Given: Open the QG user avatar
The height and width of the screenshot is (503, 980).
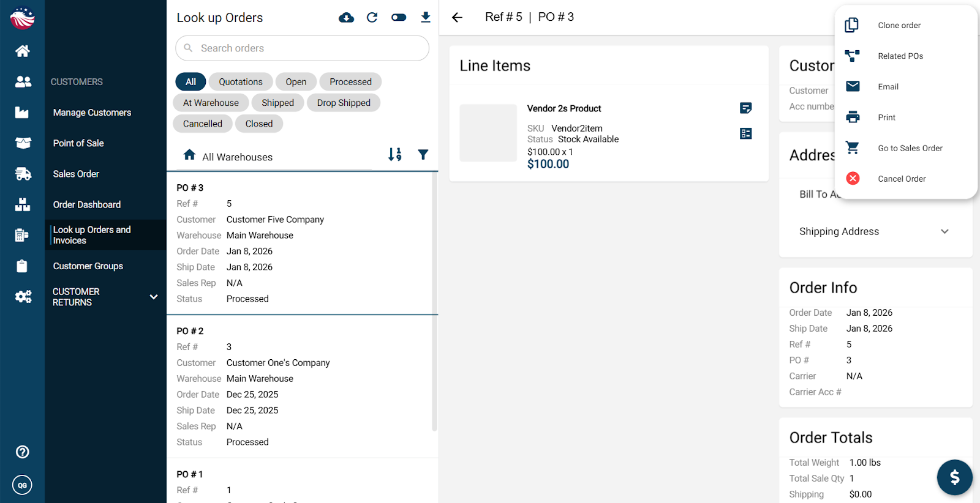Looking at the screenshot, I should 23,485.
